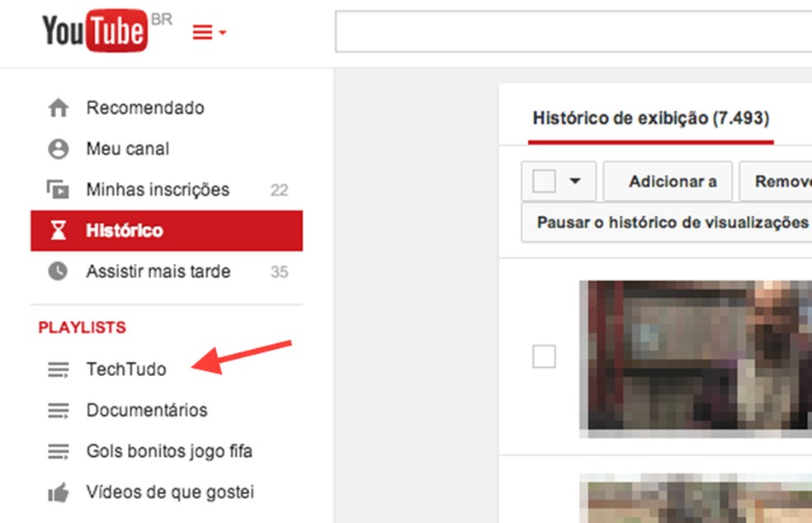
Task: Click the hourglass icon beside Histórico
Action: tap(58, 230)
